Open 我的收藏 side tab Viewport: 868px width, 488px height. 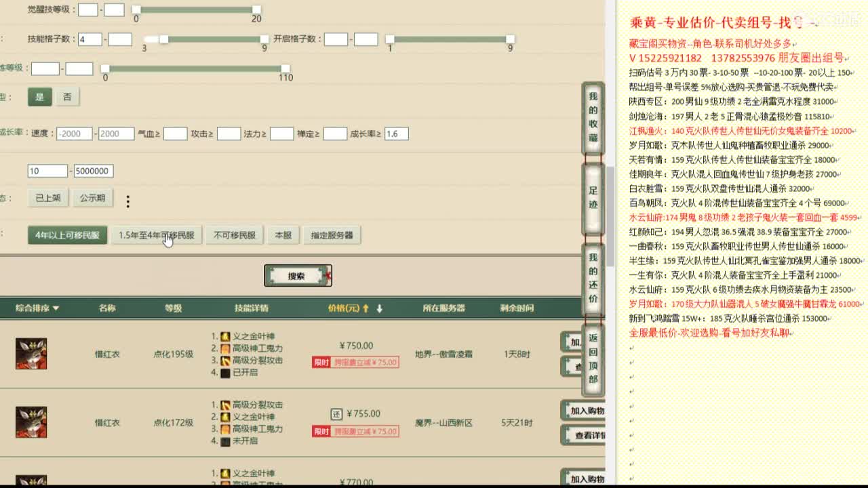click(593, 117)
